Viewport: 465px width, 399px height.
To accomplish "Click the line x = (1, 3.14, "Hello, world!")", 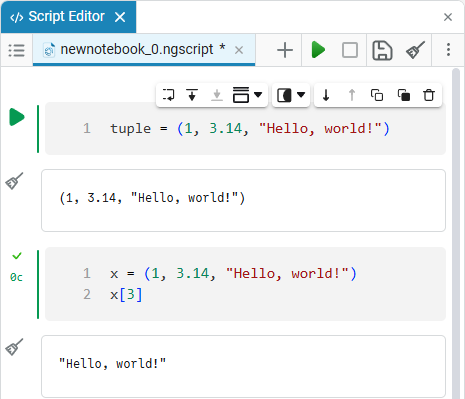I will (233, 274).
